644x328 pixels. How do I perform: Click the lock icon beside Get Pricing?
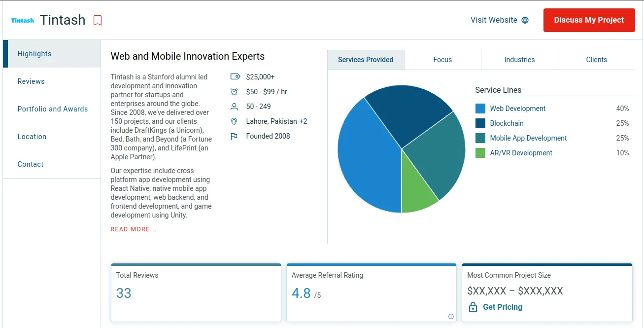click(473, 307)
